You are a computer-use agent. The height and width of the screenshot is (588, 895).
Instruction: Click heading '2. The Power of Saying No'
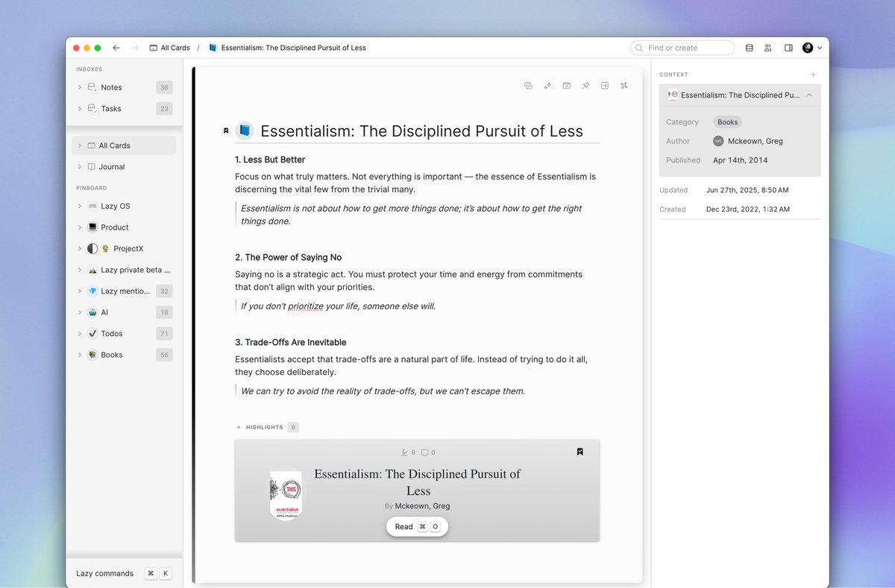click(x=288, y=257)
